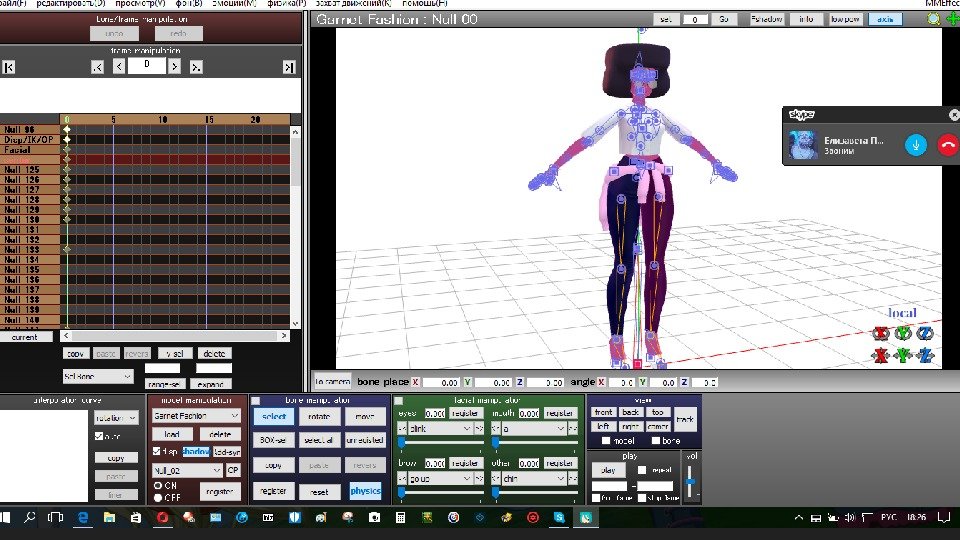Open the mouth morph dropdown showing 'a'
Viewport: 960px width, 540px height.
tap(533, 429)
